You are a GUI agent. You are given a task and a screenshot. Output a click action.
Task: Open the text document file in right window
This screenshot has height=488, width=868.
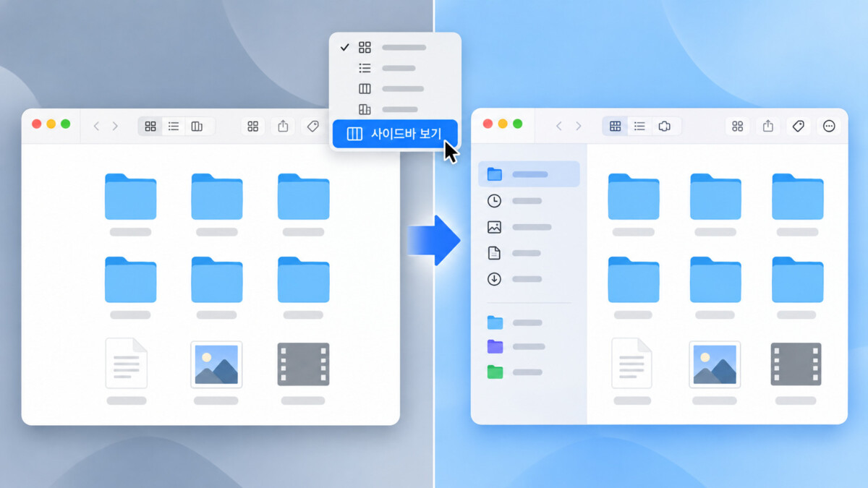633,363
